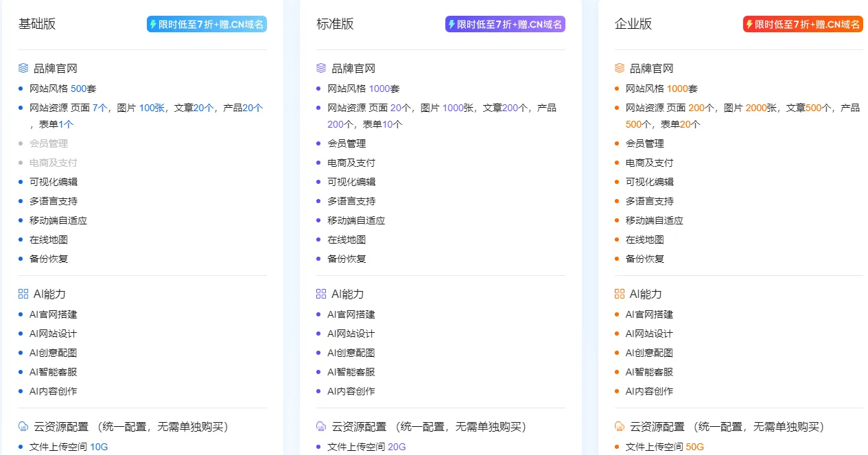
Task: Click the bullet beside 备份恢复 in 标准版
Action: [319, 259]
